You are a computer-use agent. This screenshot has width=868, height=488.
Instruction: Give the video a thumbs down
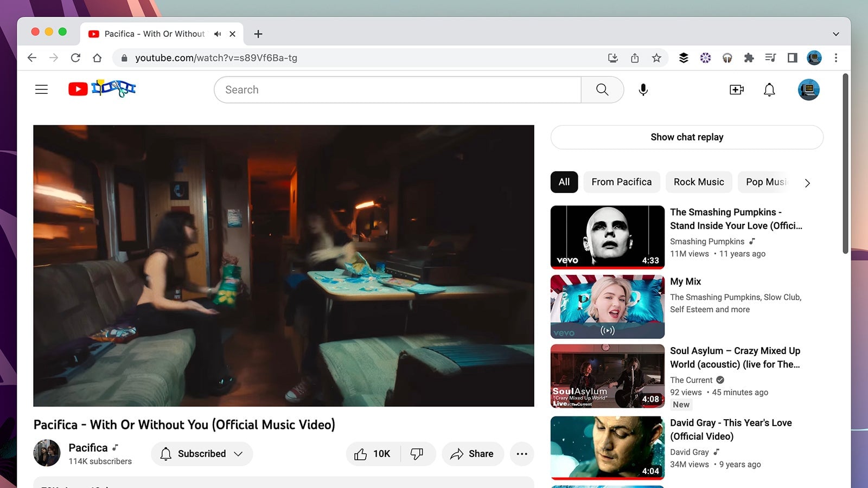click(417, 454)
